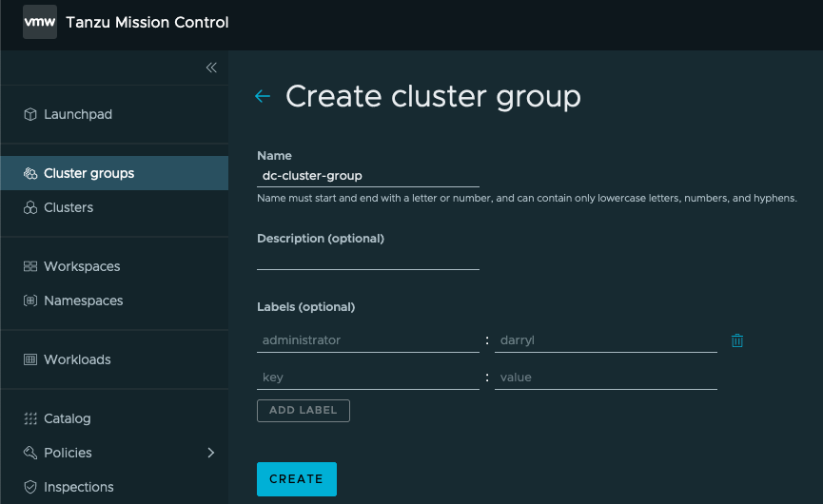Expand the Policies submenu chevron
This screenshot has width=823, height=504.
tap(211, 453)
